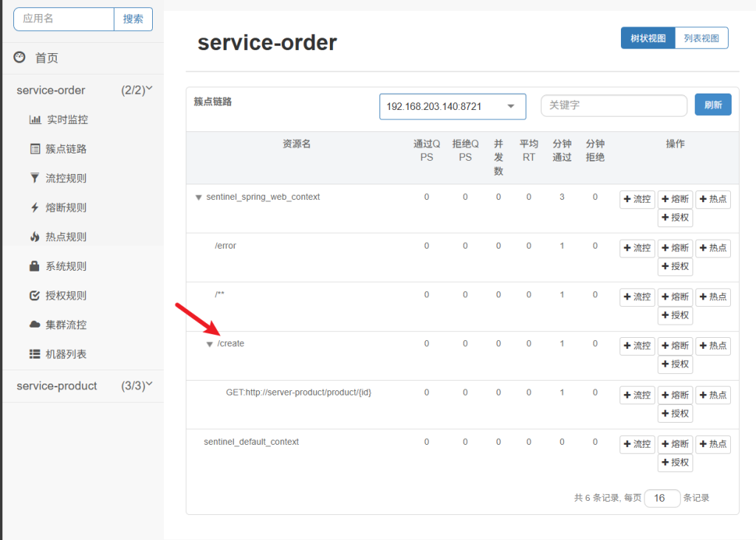Switch to 树状视图 view
This screenshot has height=540, width=756.
(647, 38)
